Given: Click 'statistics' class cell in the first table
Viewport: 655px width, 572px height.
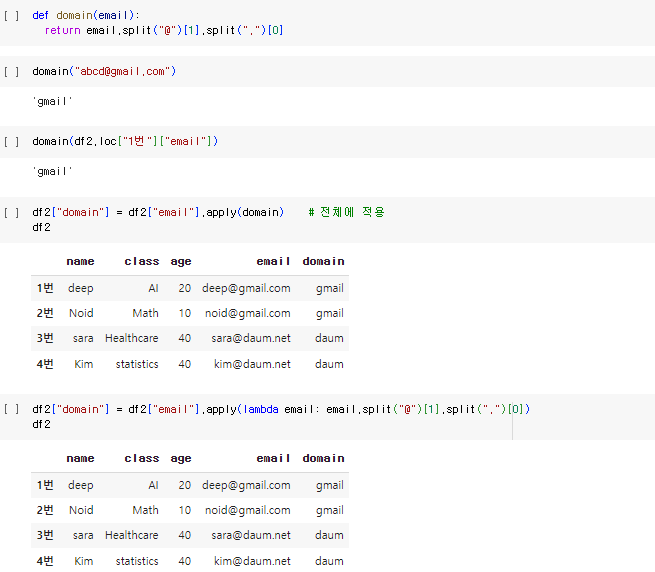Looking at the screenshot, I should [x=137, y=364].
